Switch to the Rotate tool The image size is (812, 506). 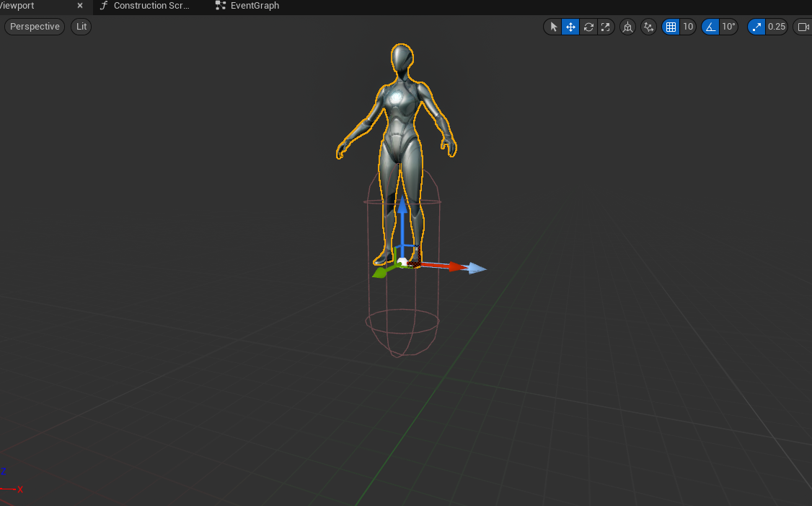(x=588, y=27)
